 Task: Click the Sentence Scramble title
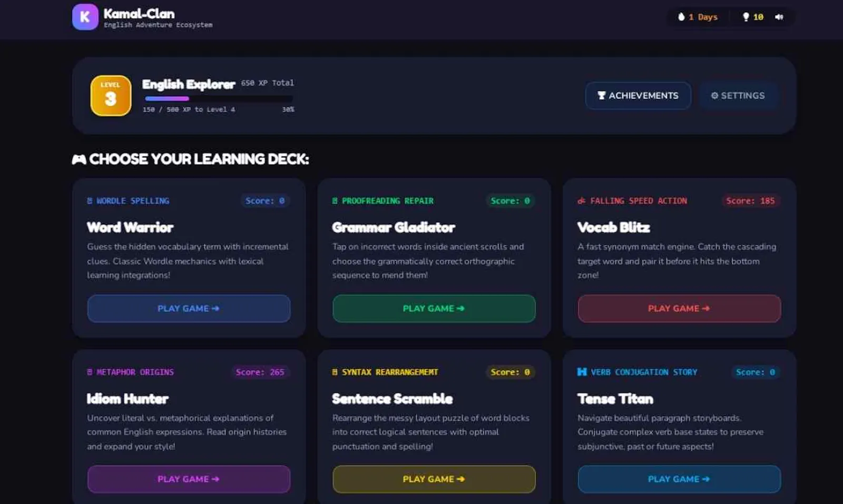coord(393,399)
